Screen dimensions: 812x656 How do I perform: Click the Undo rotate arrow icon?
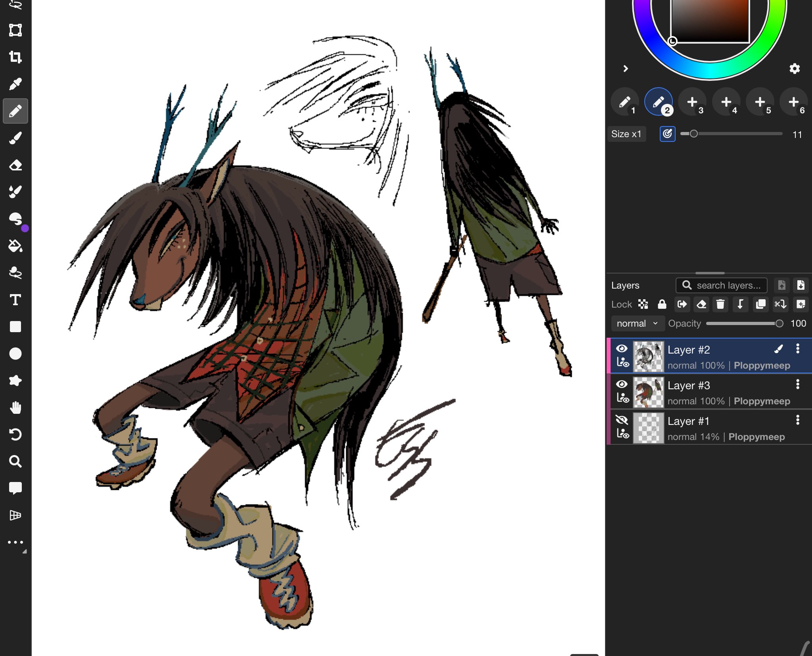tap(15, 434)
